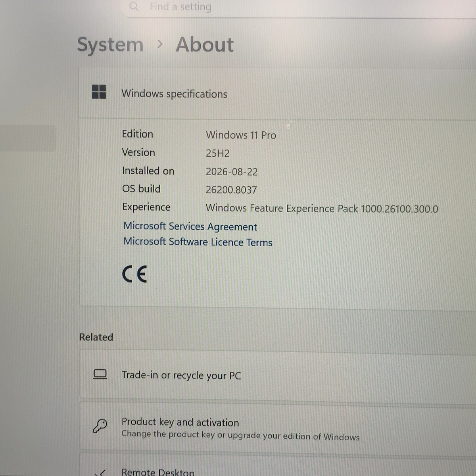The height and width of the screenshot is (476, 476).
Task: Click the Edition label
Action: 137,134
